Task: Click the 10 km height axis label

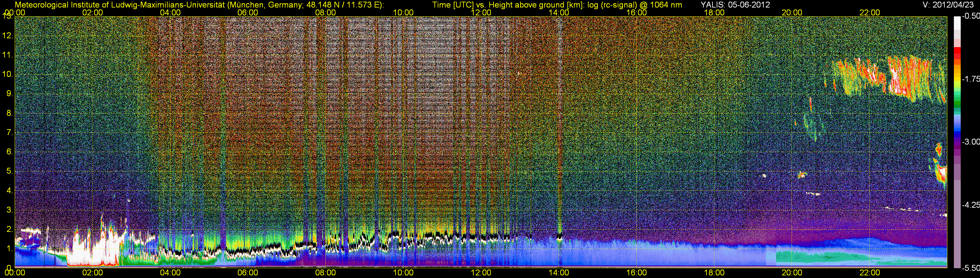Action: pos(7,74)
